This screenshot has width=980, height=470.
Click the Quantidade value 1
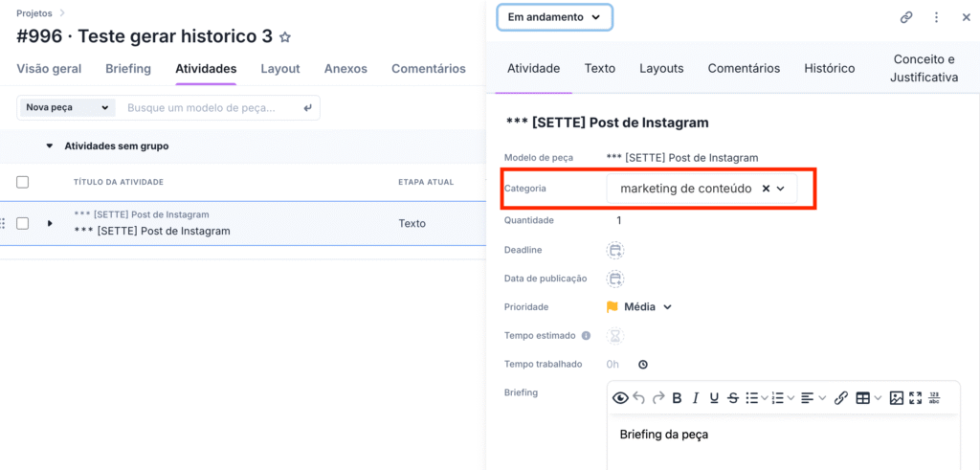[x=619, y=220]
